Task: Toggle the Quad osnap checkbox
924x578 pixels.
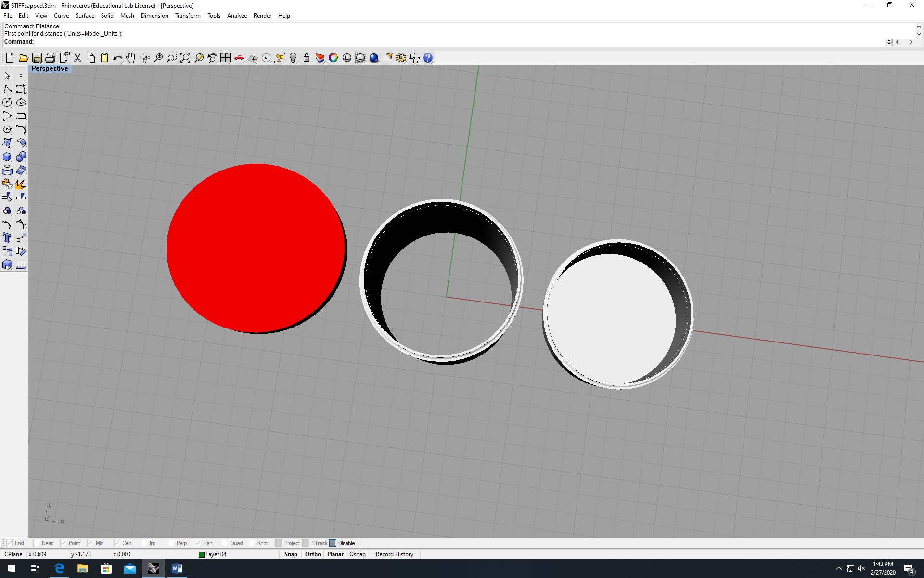Action: pyautogui.click(x=225, y=543)
